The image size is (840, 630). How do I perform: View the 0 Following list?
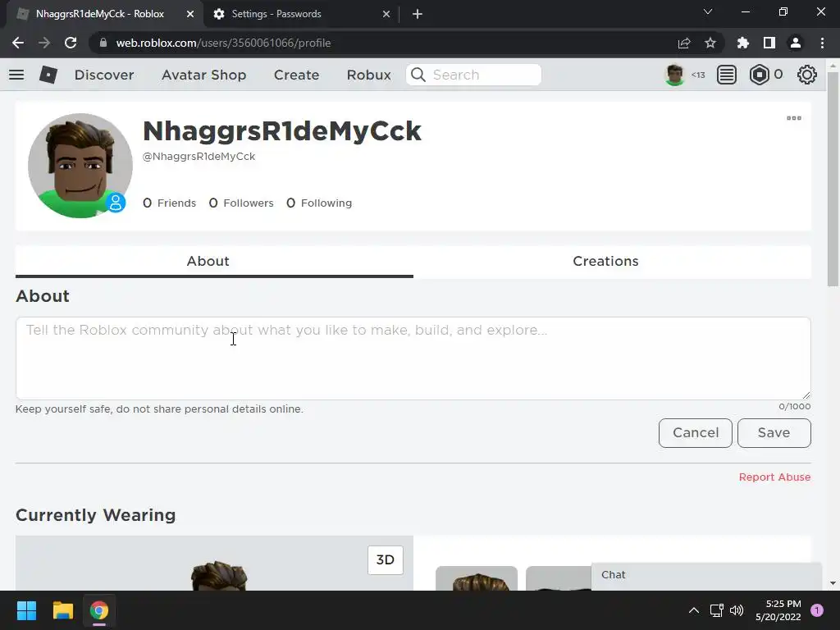(319, 203)
